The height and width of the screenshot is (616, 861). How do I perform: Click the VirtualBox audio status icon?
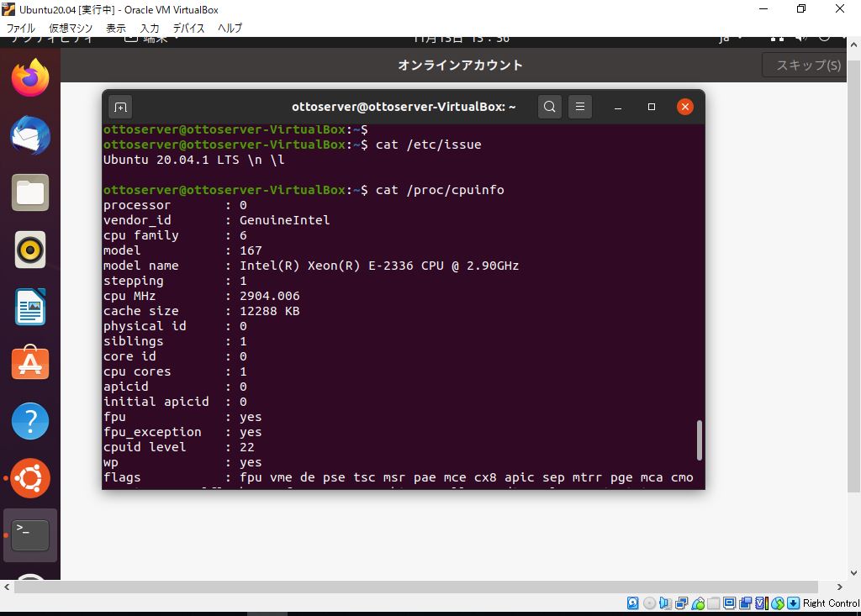(x=665, y=603)
